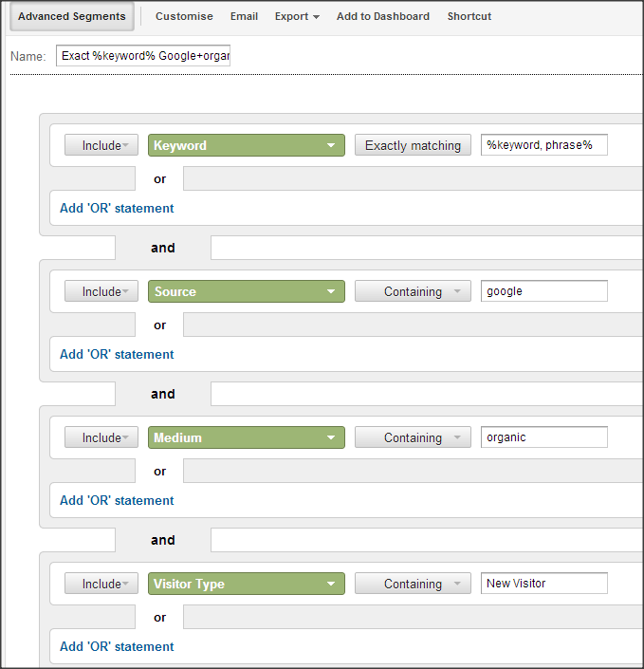This screenshot has height=669, width=644.
Task: Add 'OR' statement under Source
Action: click(x=117, y=354)
